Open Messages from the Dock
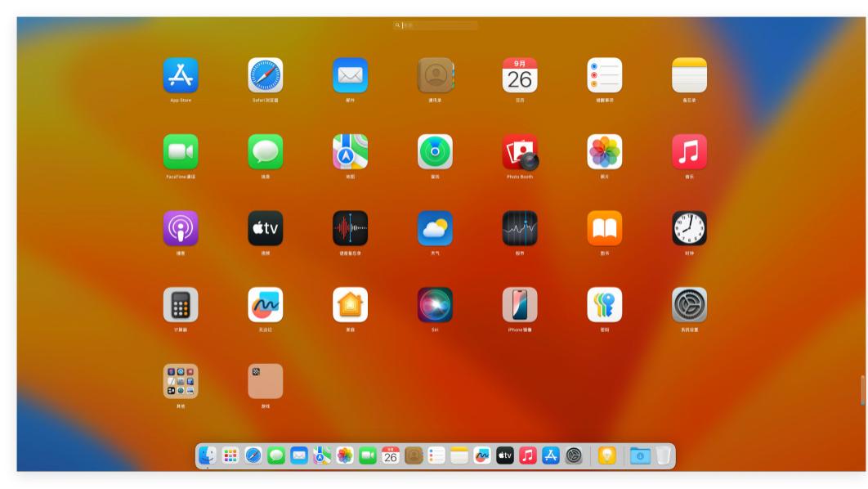The height and width of the screenshot is (489, 868). [x=275, y=455]
